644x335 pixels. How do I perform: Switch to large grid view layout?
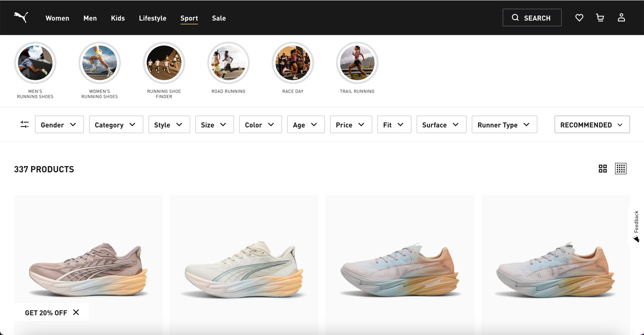[602, 169]
